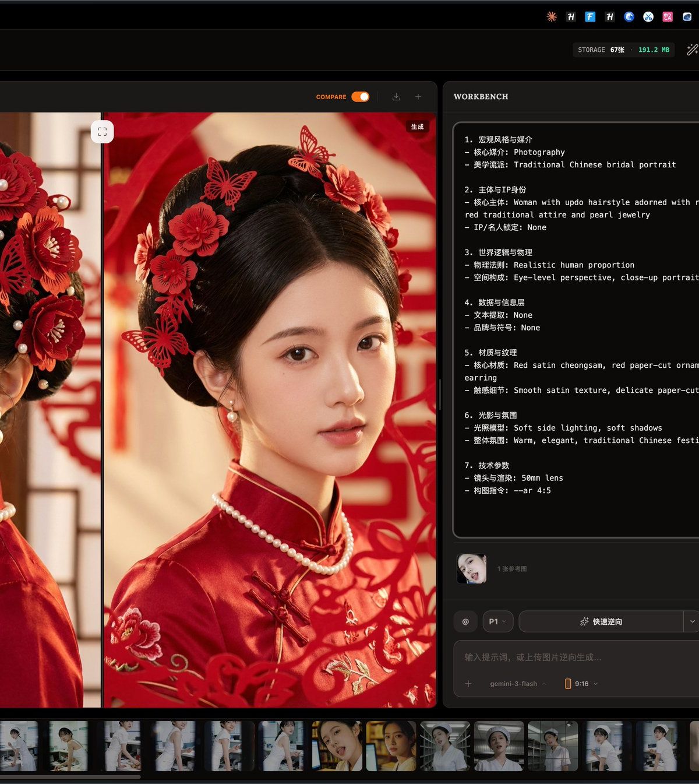Screen dimensions: 699x784
Task: Open the scissors snipping tool in the menu bar
Action: click(x=648, y=17)
